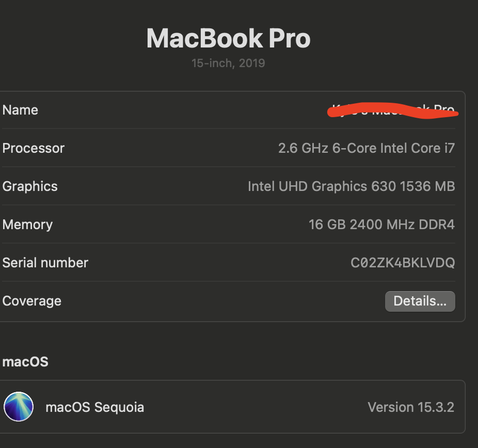This screenshot has height=448, width=478.
Task: Click the macOS Sequoia name text
Action: pos(95,407)
